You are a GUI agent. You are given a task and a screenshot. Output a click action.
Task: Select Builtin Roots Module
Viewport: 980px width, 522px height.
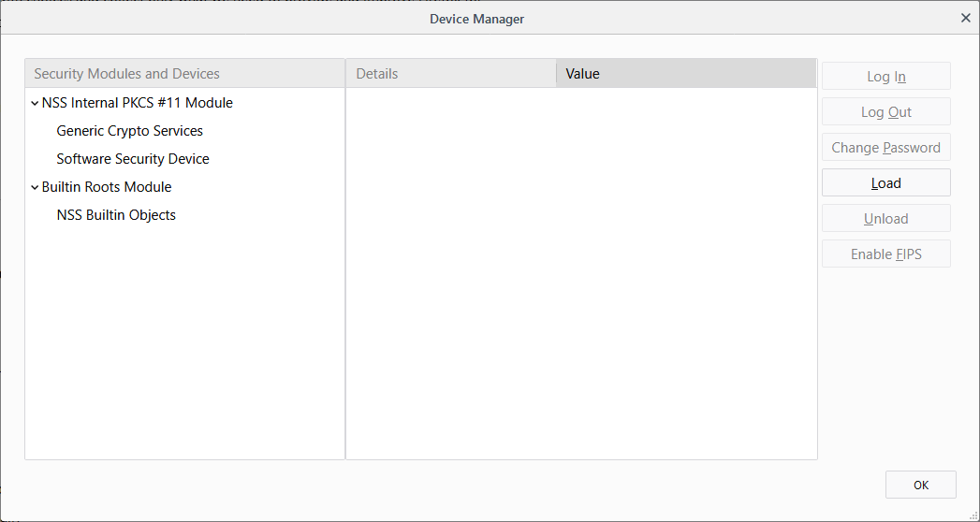click(107, 187)
